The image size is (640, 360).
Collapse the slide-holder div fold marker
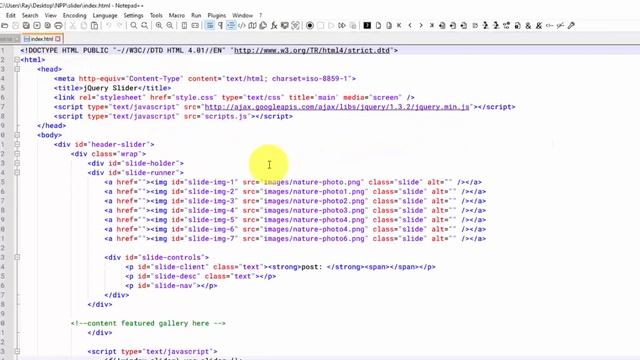[17, 163]
